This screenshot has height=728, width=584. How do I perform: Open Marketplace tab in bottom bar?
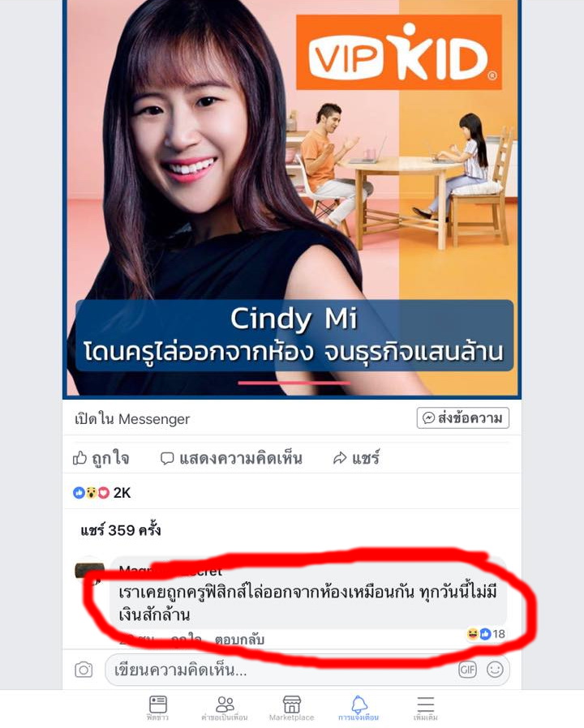(292, 708)
